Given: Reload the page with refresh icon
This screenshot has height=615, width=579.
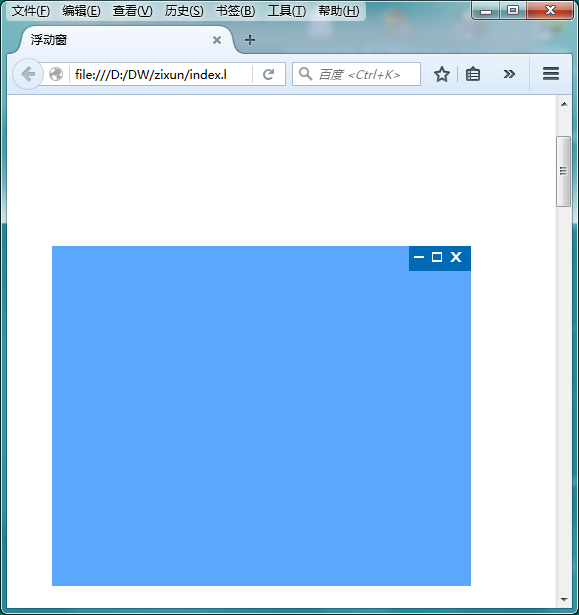Looking at the screenshot, I should [268, 74].
